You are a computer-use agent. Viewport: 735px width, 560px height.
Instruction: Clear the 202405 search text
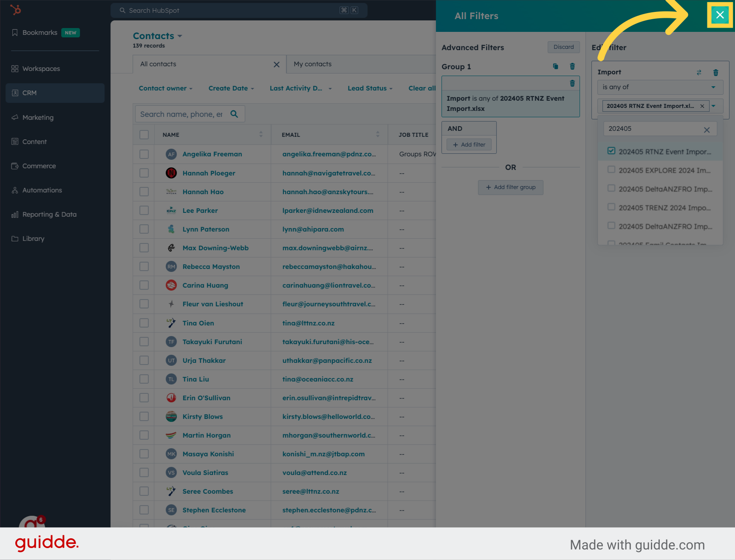pyautogui.click(x=707, y=130)
